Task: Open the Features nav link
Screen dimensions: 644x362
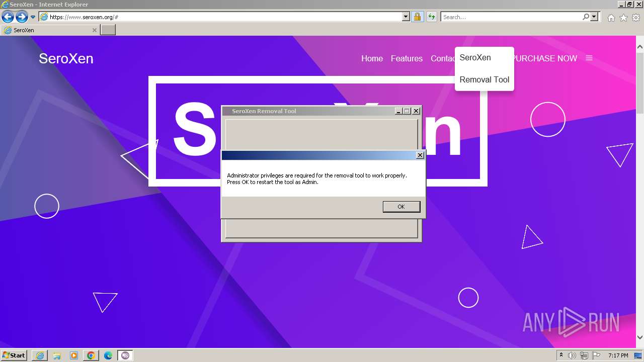Action: click(407, 58)
